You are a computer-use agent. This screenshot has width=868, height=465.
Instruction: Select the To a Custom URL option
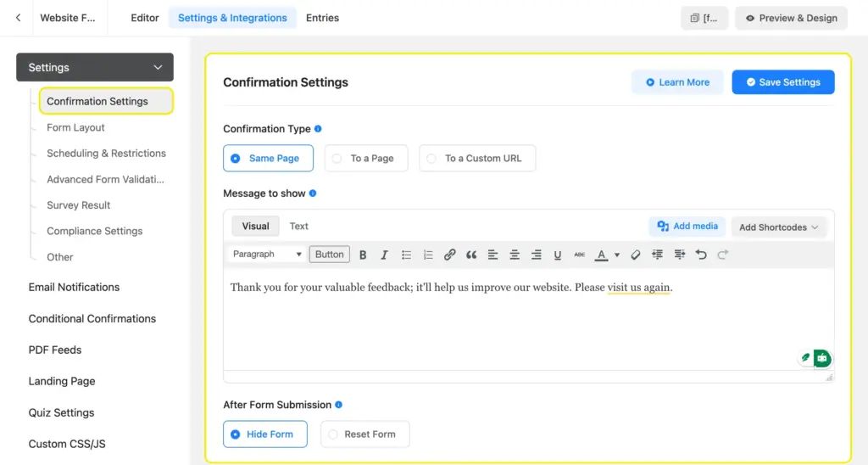477,158
